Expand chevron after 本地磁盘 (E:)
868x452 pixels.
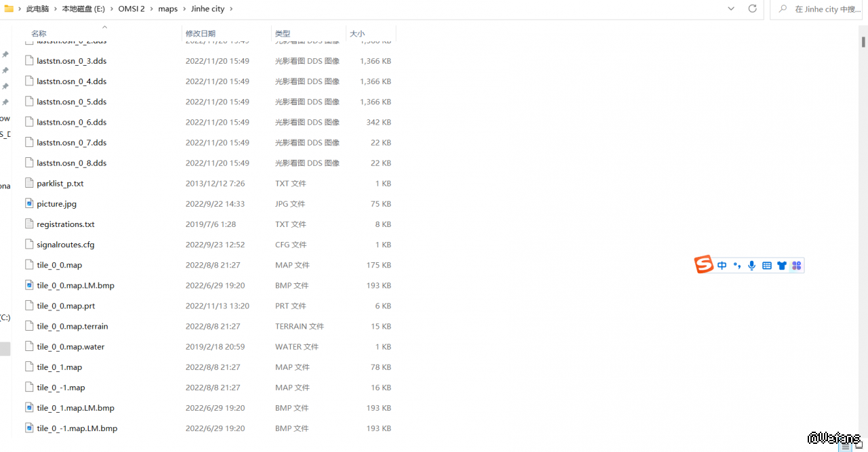point(112,9)
